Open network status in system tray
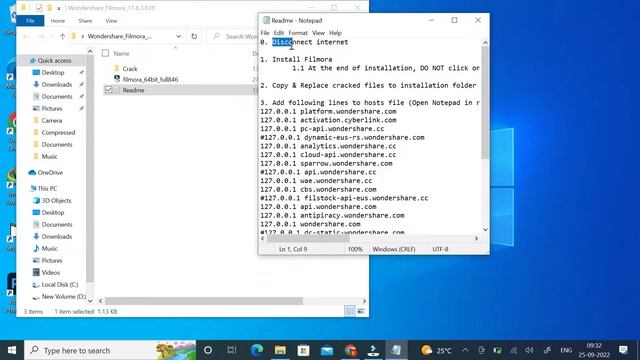The height and width of the screenshot is (360, 640). point(513,350)
